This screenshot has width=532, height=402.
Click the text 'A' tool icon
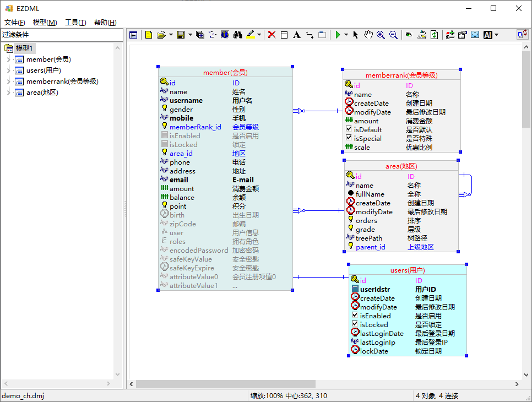click(x=296, y=35)
